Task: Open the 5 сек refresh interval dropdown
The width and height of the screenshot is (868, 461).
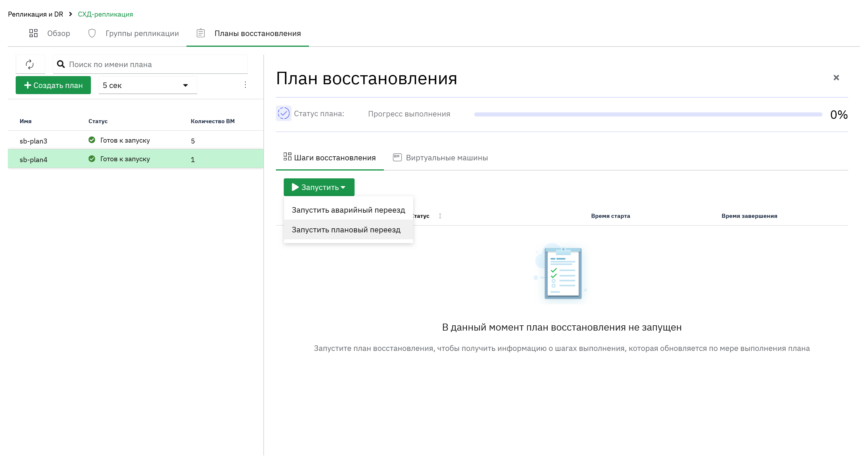Action: [148, 85]
